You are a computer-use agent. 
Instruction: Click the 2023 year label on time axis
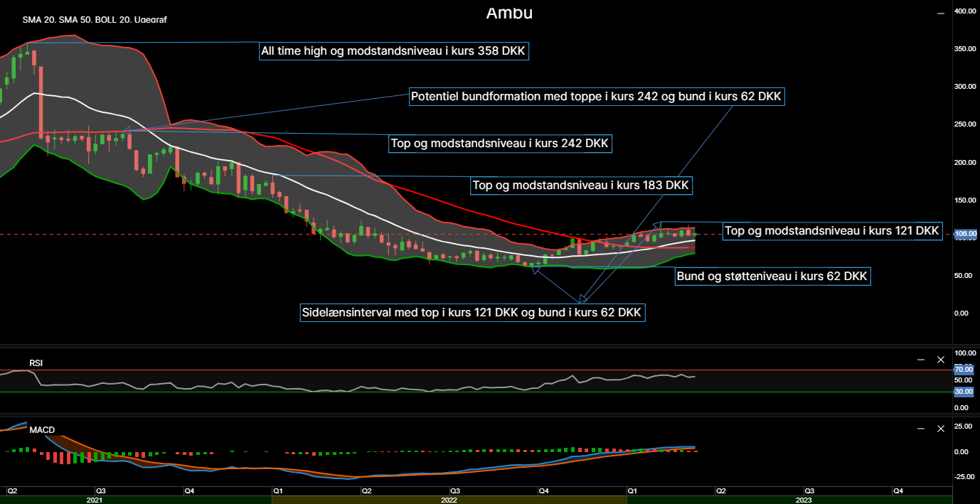coord(804,500)
